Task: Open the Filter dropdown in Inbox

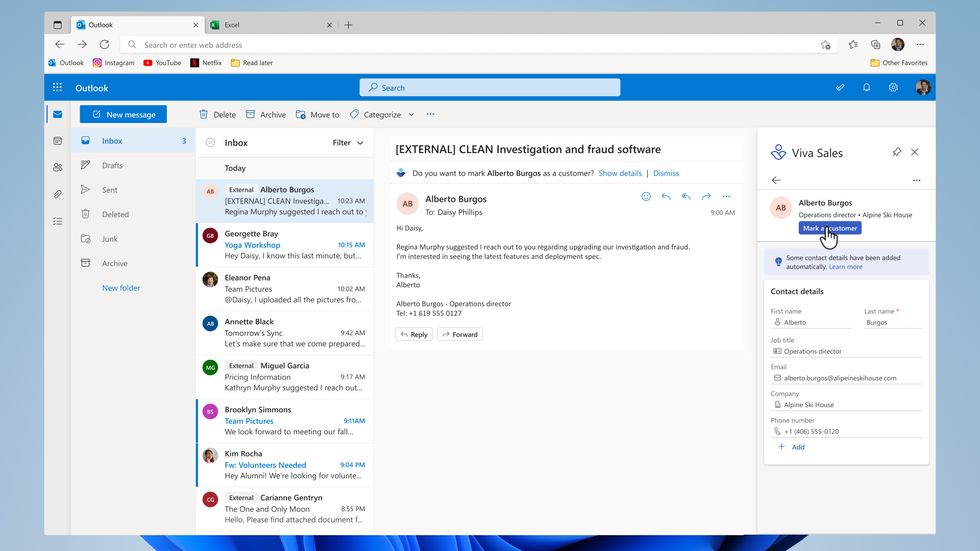Action: point(348,143)
